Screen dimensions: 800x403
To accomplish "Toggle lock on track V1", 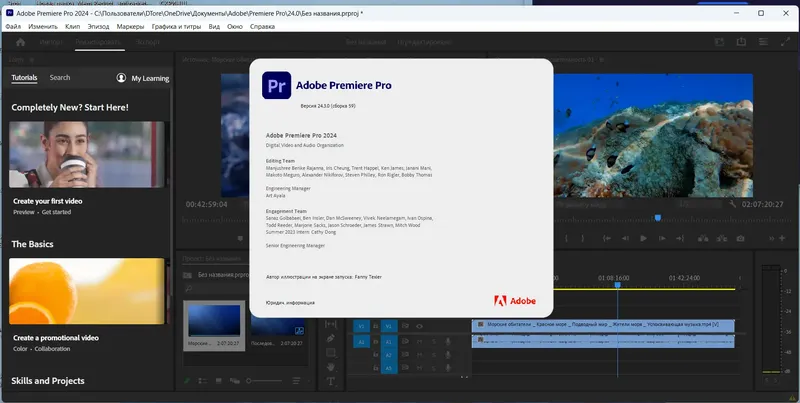I will tap(376, 326).
